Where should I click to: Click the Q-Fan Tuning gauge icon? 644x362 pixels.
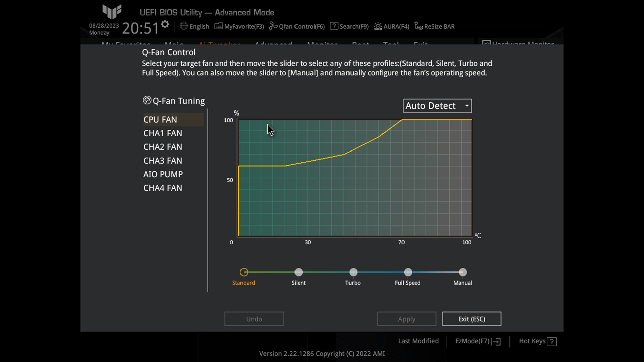147,100
